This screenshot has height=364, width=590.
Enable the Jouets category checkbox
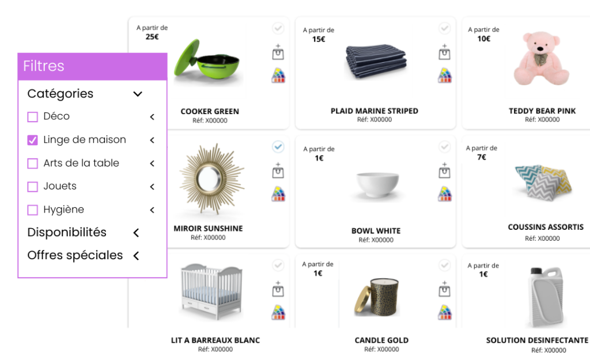pyautogui.click(x=33, y=187)
